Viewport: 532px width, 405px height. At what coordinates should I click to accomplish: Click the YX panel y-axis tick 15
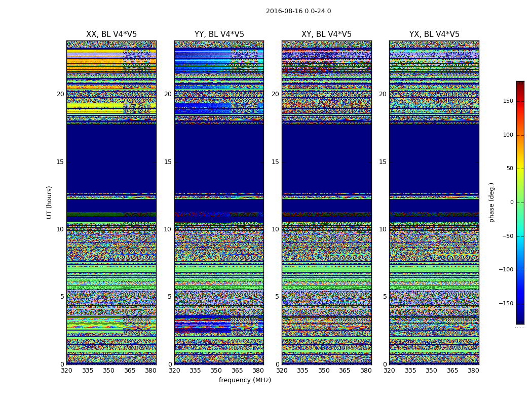383,162
